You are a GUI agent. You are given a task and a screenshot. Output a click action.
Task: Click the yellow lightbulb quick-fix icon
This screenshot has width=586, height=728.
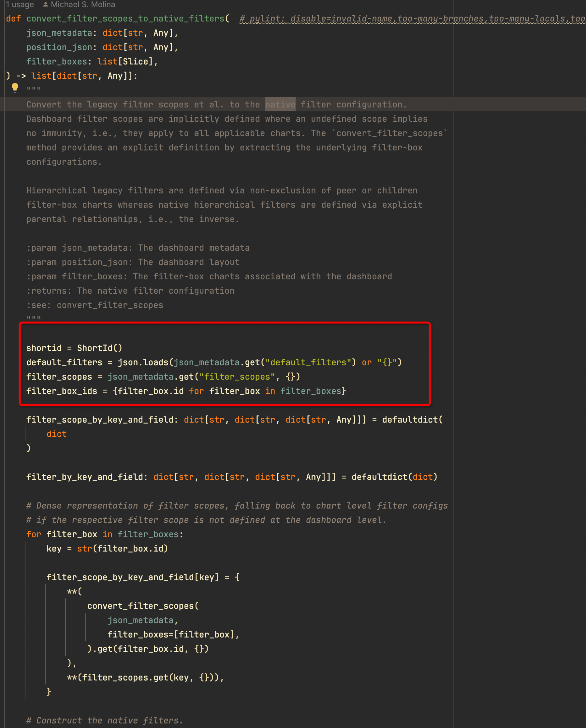point(15,88)
